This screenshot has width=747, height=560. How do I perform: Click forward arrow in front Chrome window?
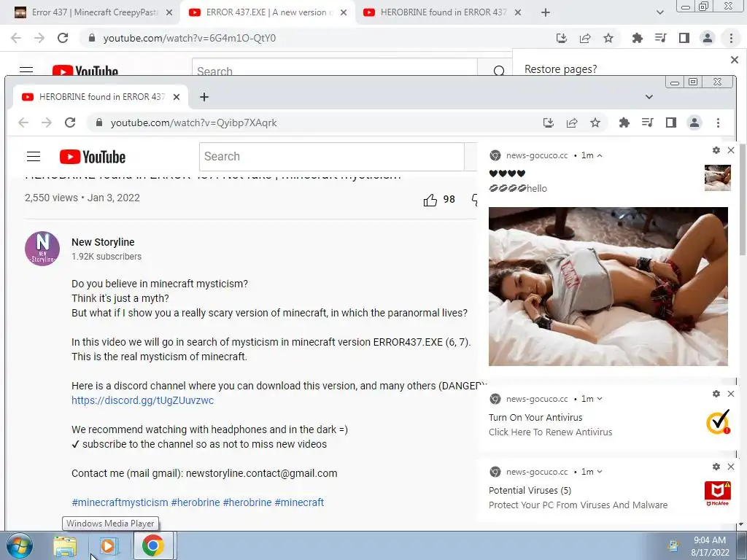[47, 122]
